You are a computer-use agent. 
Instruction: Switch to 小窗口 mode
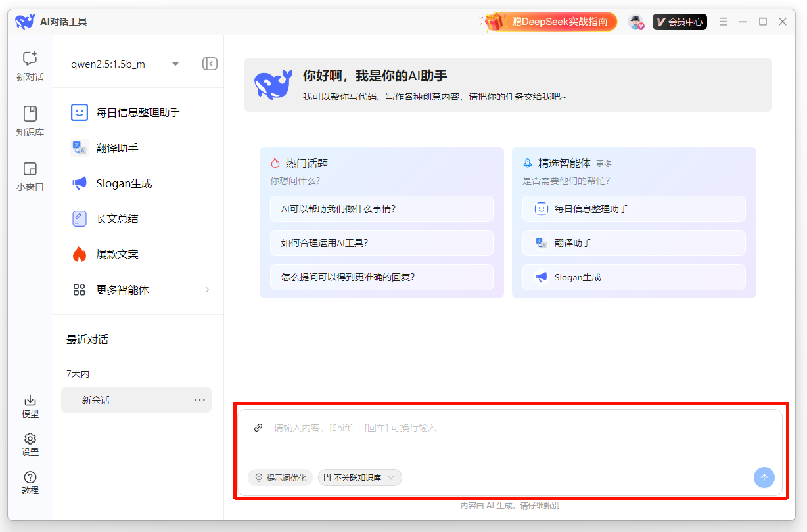[x=30, y=176]
